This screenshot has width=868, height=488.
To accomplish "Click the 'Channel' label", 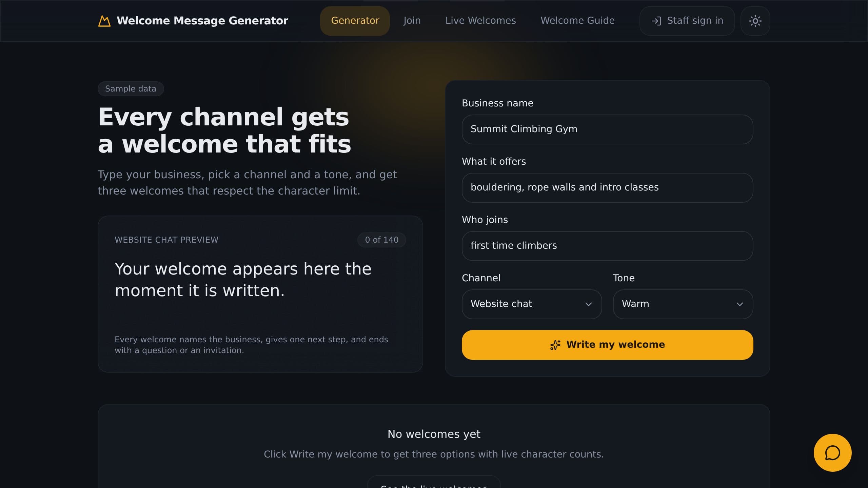I will [x=481, y=278].
